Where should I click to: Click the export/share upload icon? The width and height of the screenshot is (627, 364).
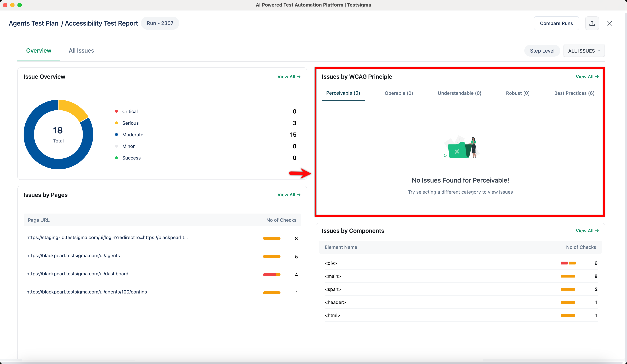click(x=592, y=23)
